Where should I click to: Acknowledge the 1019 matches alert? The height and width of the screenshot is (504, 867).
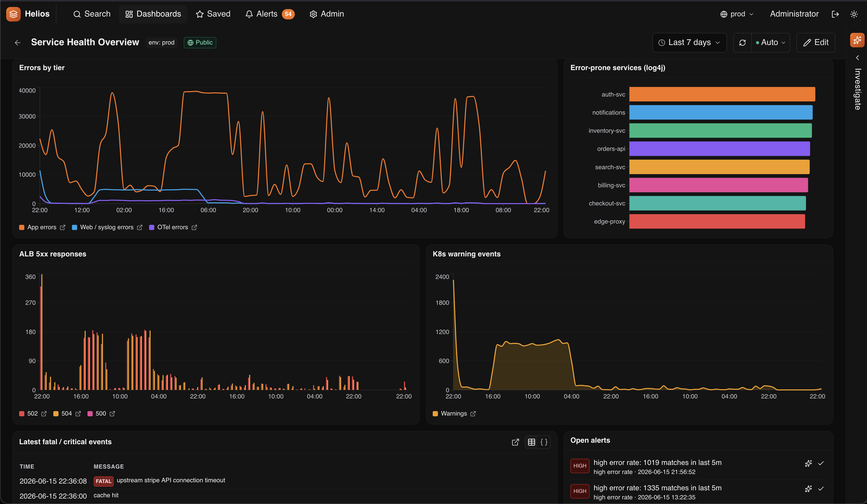[821, 463]
